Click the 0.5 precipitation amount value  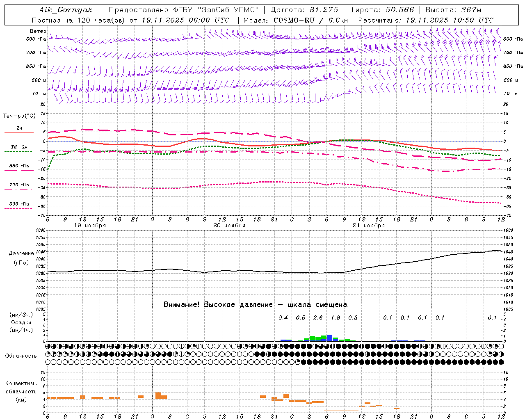tap(301, 318)
